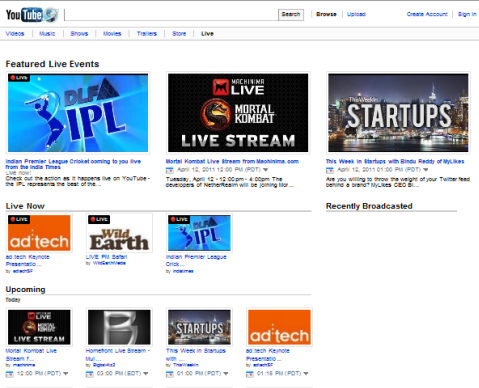Image resolution: width=479 pixels, height=388 pixels.
Task: Open the Music tab
Action: coord(47,34)
